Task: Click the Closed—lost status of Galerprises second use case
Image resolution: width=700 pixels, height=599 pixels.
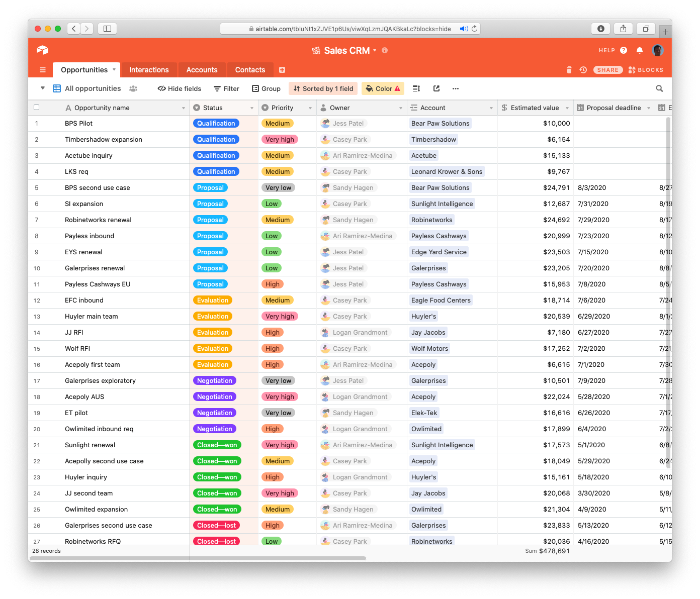Action: tap(216, 525)
